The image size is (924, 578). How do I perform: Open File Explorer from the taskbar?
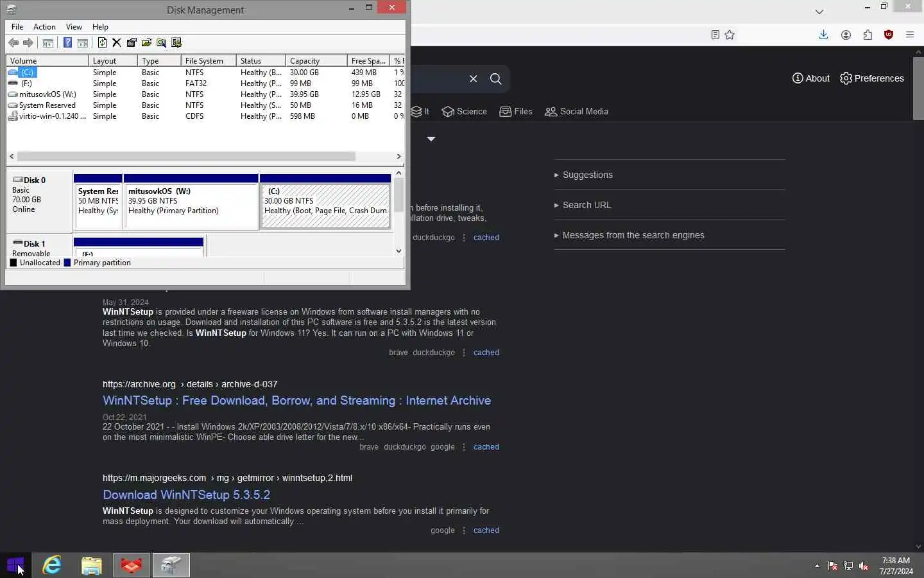pyautogui.click(x=92, y=565)
